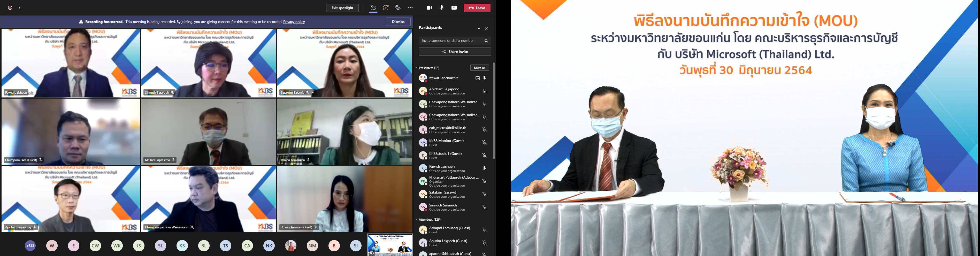Image resolution: width=980 pixels, height=256 pixels.
Task: Open the Participants panel more options ellipsis
Action: [478, 28]
